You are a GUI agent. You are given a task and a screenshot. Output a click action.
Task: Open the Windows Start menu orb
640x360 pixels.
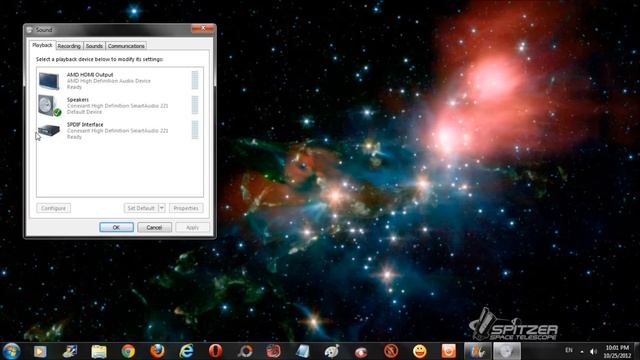(11, 351)
